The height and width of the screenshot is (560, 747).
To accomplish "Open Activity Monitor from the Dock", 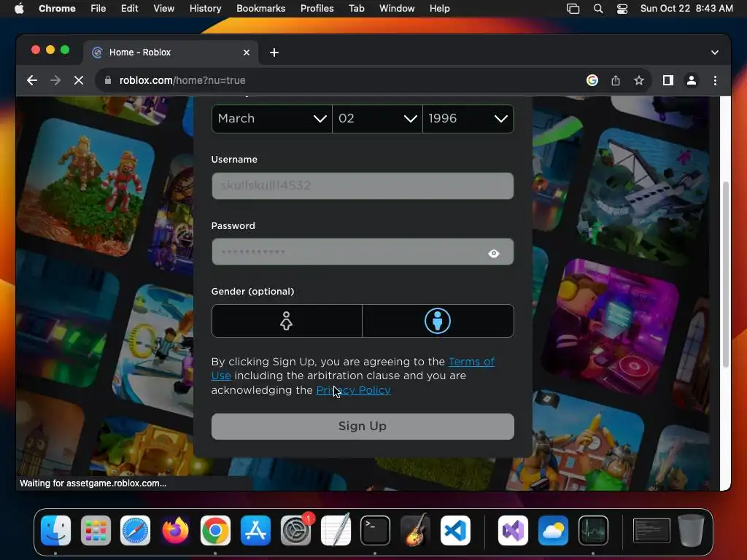I will (x=593, y=530).
